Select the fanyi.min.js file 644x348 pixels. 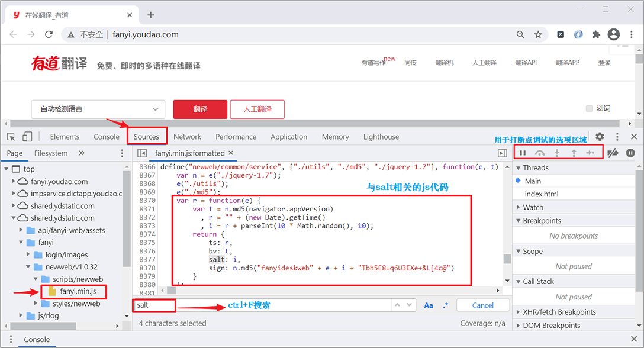tap(78, 291)
